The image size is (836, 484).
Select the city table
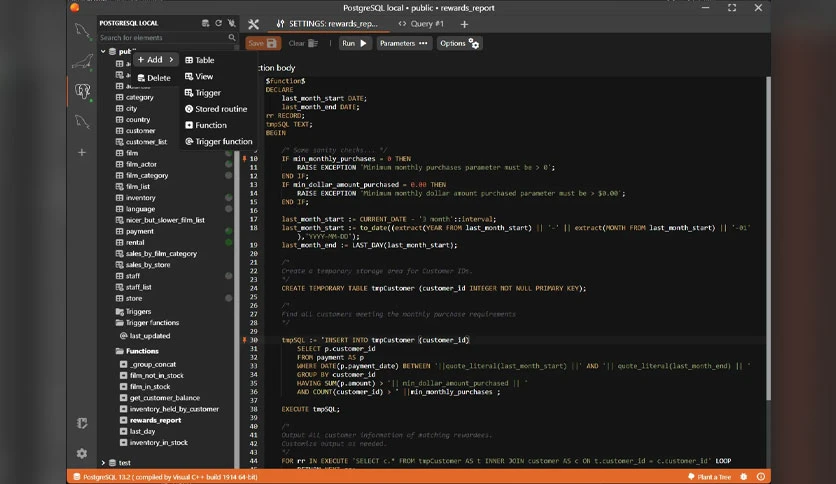pyautogui.click(x=127, y=108)
